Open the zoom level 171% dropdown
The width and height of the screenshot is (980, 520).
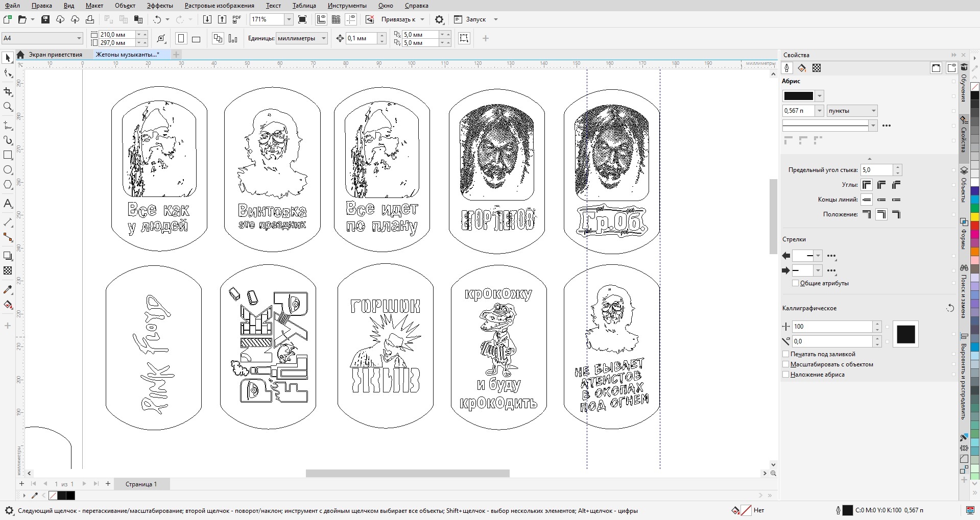289,19
